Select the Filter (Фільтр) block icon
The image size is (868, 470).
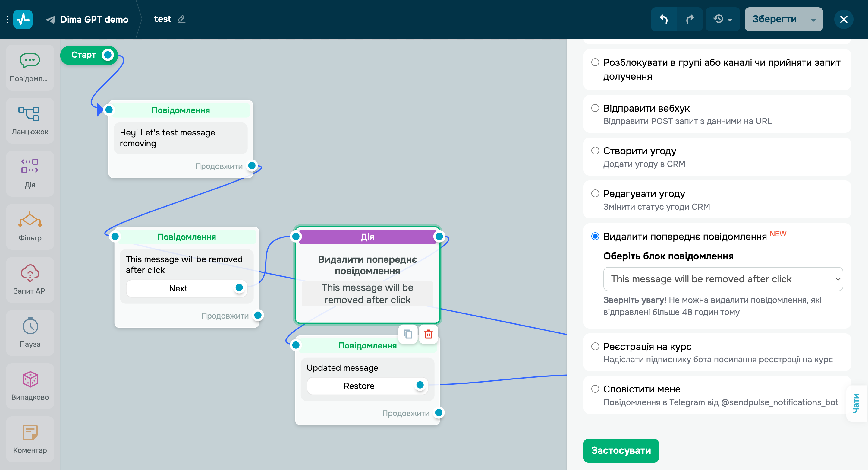[x=30, y=226]
